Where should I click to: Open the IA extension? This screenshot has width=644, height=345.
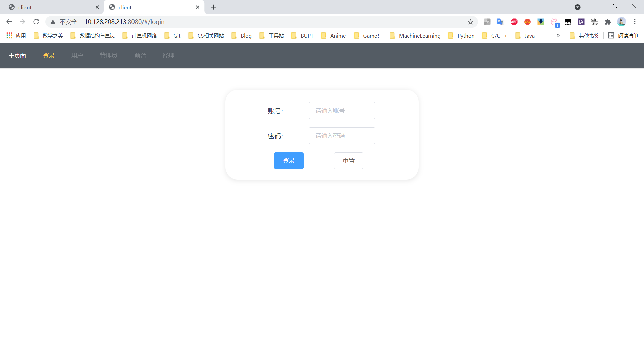tap(581, 22)
